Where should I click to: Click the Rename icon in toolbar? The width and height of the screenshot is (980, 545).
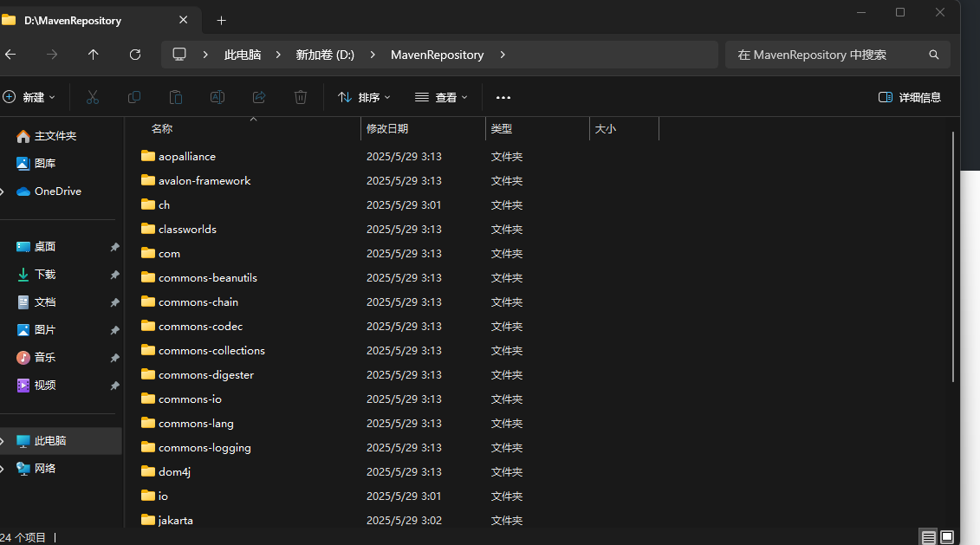[217, 98]
